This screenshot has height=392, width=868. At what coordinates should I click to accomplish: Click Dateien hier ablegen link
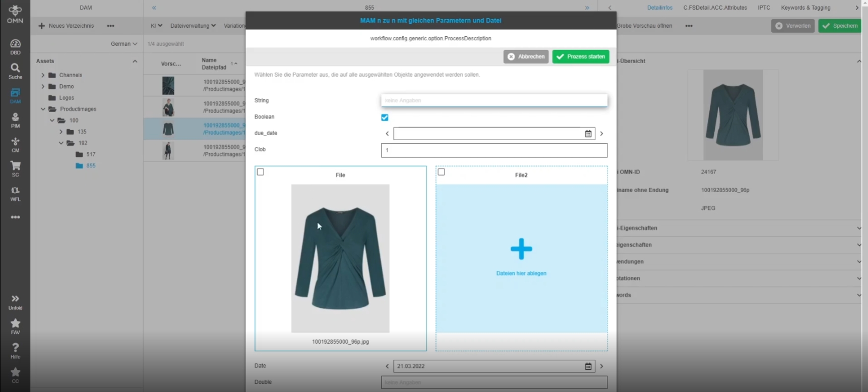click(x=521, y=273)
